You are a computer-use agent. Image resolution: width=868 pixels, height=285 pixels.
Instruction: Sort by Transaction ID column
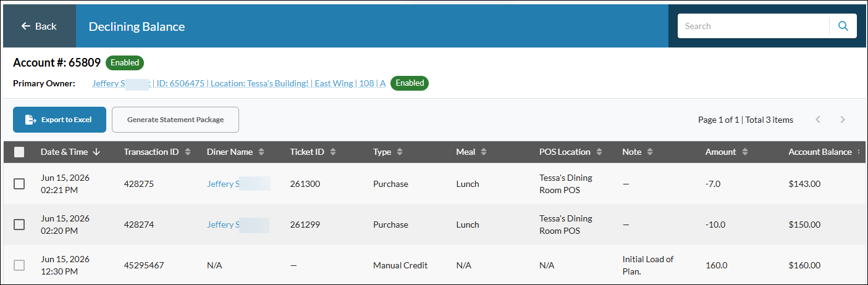[158, 152]
